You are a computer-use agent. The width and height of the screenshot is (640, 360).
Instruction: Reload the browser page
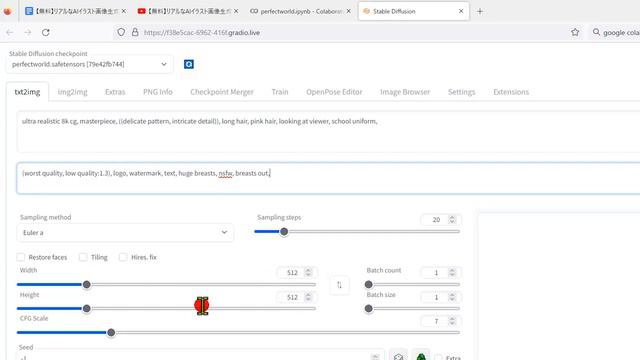point(46,32)
